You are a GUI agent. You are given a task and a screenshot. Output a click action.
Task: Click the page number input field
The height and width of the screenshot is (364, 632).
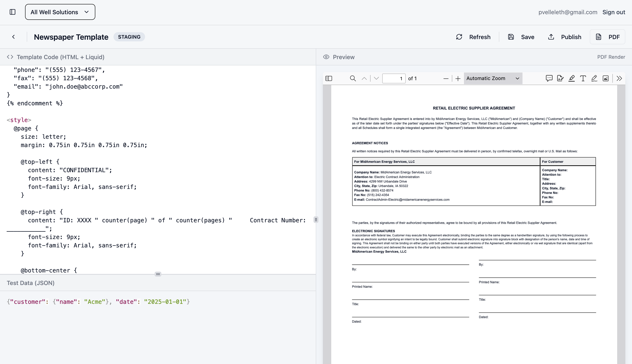coord(394,79)
